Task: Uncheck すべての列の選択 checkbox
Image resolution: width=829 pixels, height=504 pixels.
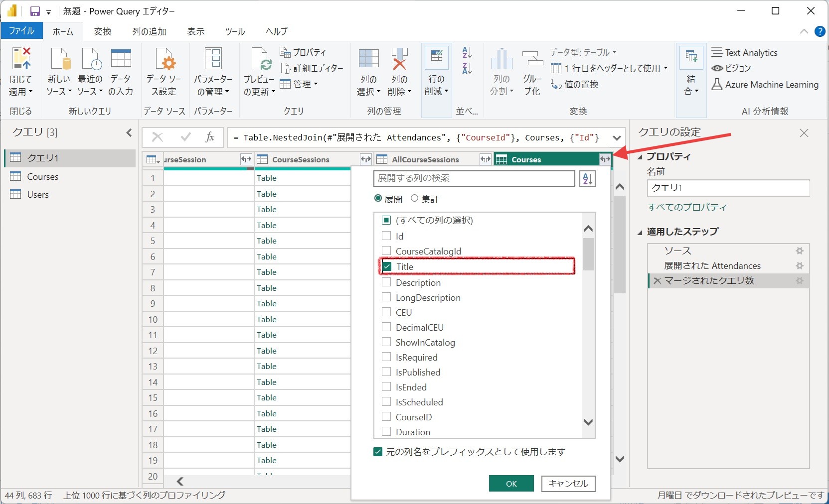Action: tap(386, 220)
